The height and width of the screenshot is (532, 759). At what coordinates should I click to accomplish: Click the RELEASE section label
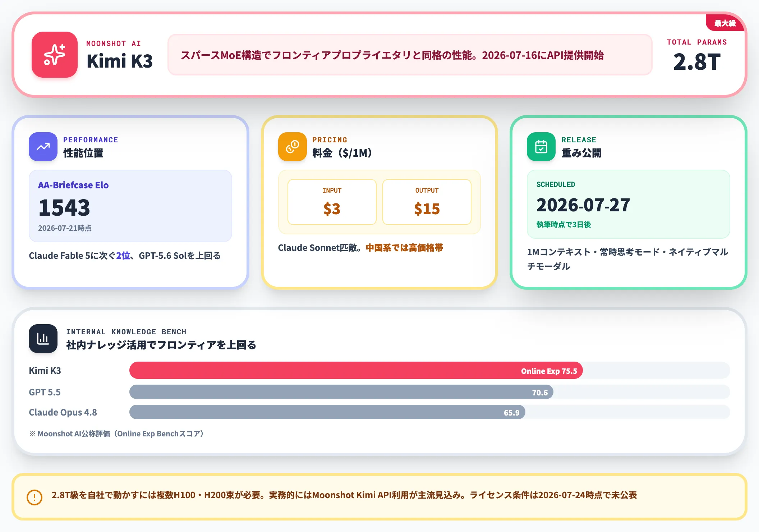tap(579, 140)
